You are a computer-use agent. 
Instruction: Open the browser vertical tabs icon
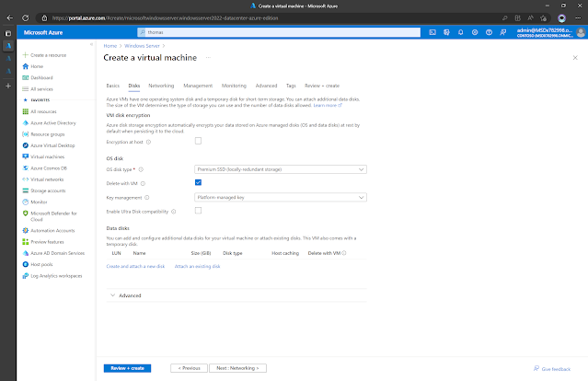[x=8, y=33]
